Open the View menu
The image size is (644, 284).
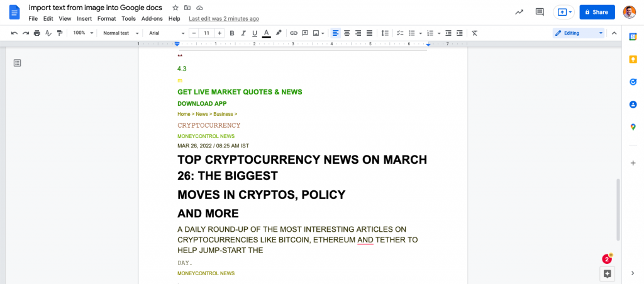(x=65, y=18)
